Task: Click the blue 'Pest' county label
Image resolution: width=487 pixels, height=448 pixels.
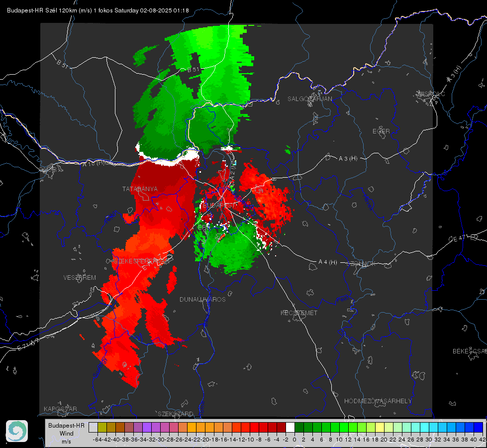Action: click(x=343, y=300)
